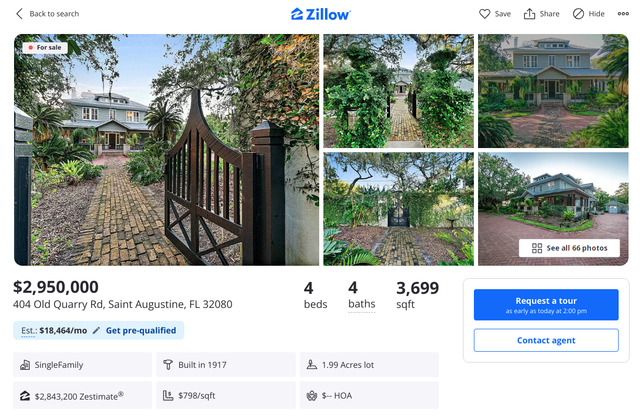Hide this listing

point(578,14)
